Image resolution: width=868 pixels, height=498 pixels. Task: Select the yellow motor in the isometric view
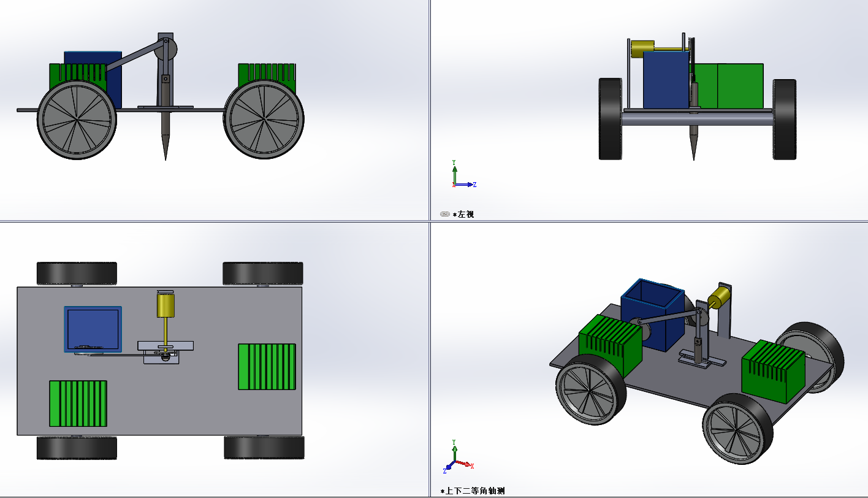tap(718, 298)
